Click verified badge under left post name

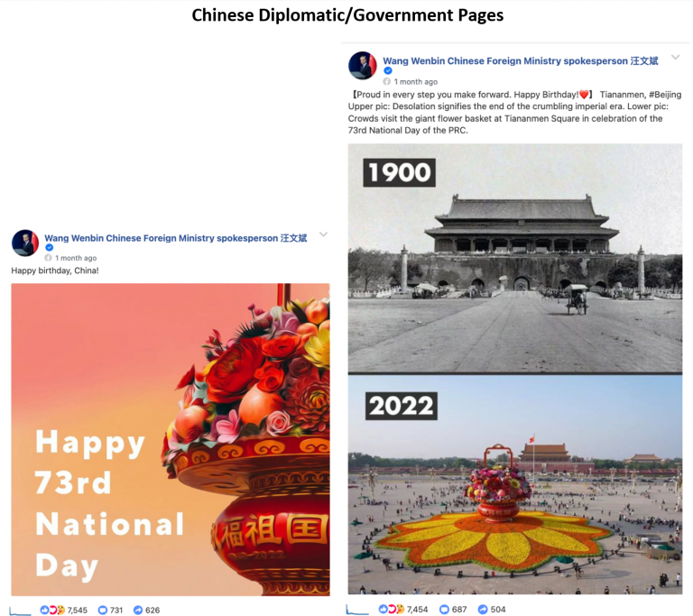tap(49, 247)
